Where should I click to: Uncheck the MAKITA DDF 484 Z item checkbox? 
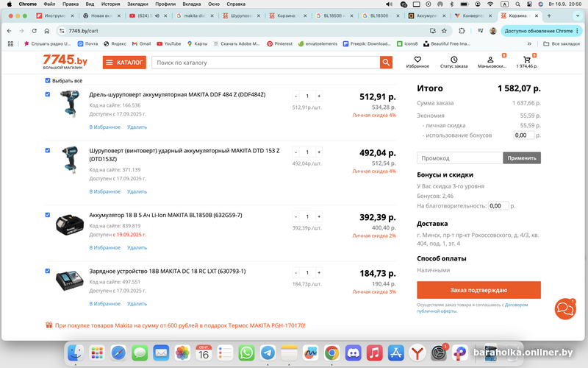pos(48,94)
